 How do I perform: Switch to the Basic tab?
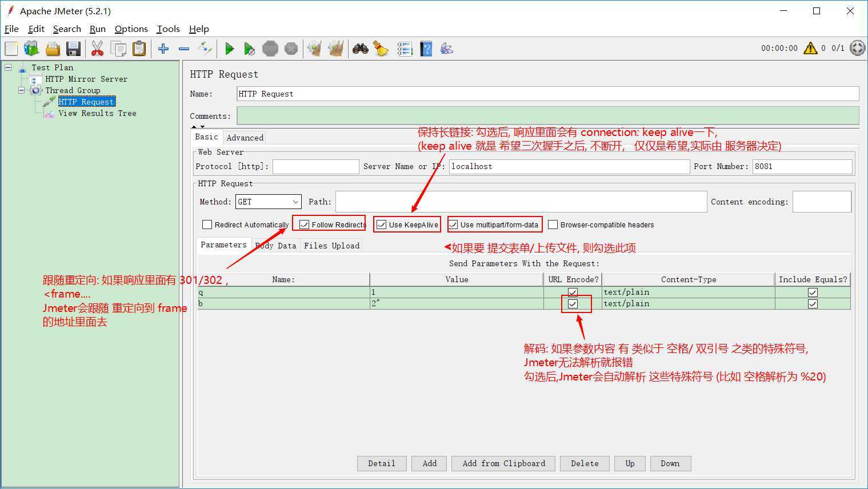(206, 137)
